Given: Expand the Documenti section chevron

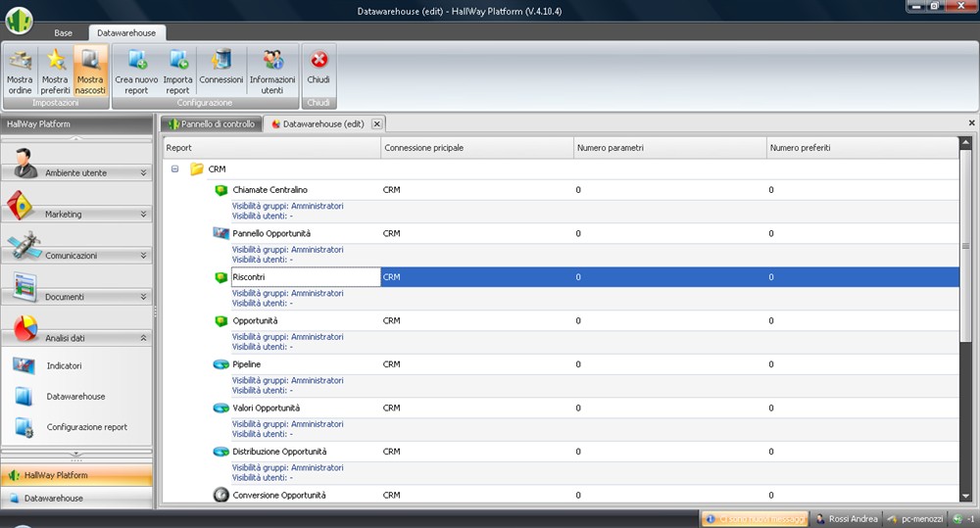Looking at the screenshot, I should pos(143,296).
